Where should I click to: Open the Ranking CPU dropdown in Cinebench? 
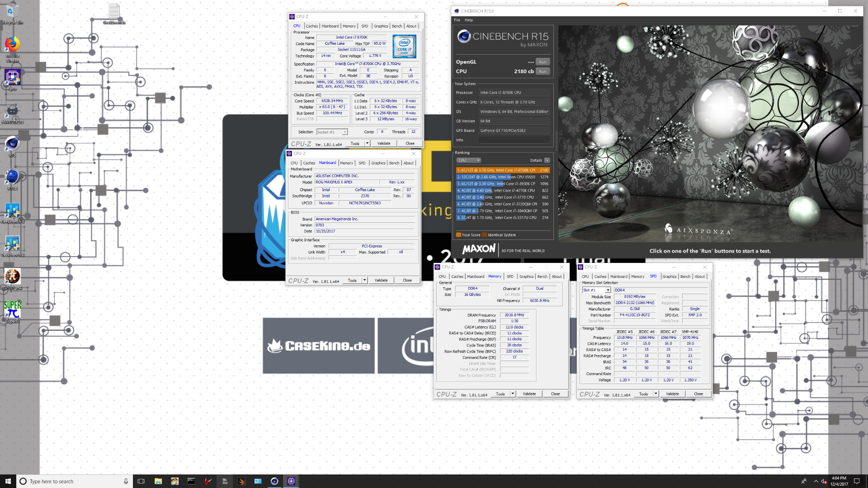click(468, 160)
